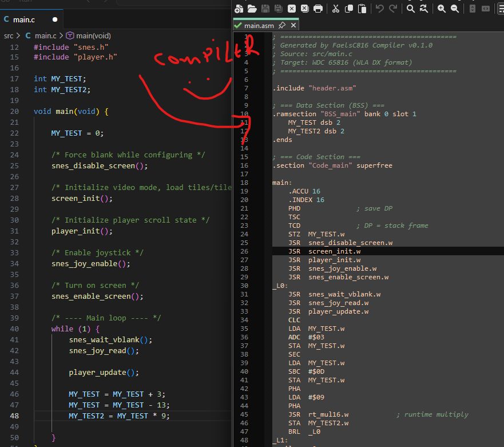Zoom in with the plus magnifier icon
504x447 pixels.
click(x=441, y=9)
